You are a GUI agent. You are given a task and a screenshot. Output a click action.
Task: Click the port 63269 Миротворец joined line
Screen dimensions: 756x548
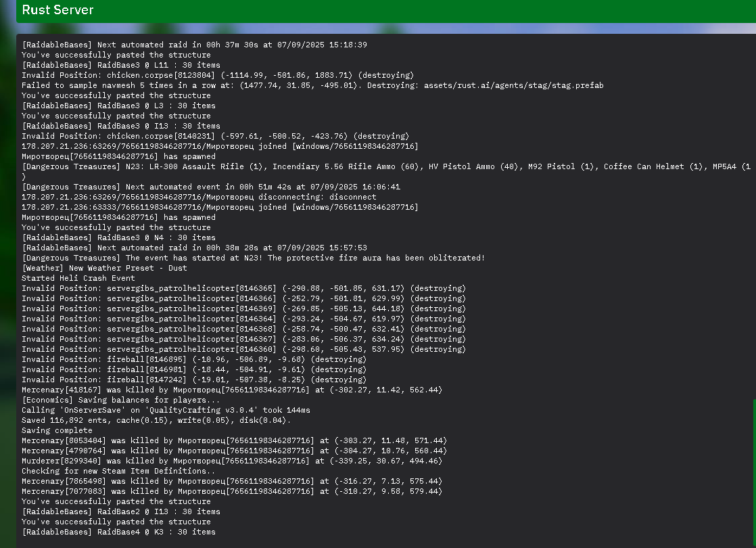tap(220, 146)
